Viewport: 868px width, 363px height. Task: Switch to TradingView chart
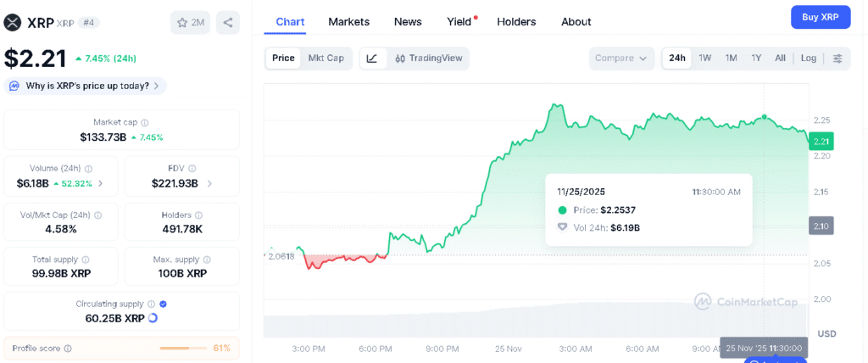[429, 59]
